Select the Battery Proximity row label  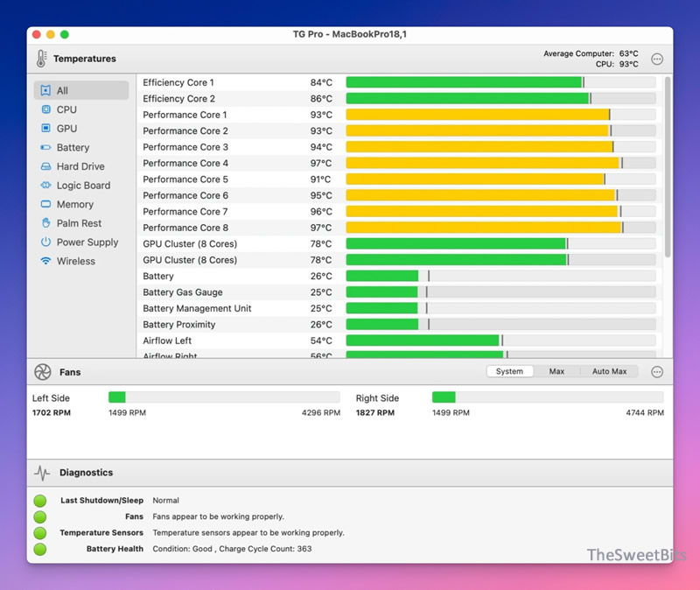click(x=179, y=325)
